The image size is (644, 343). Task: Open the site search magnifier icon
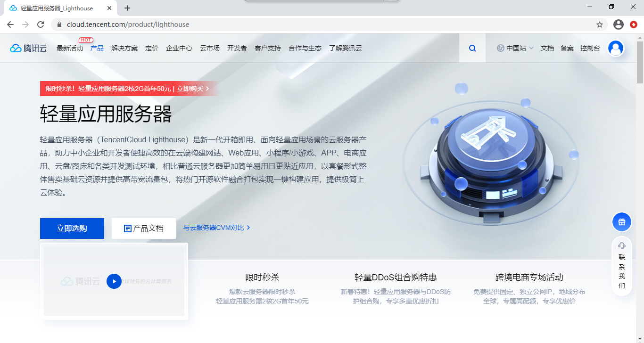point(472,48)
